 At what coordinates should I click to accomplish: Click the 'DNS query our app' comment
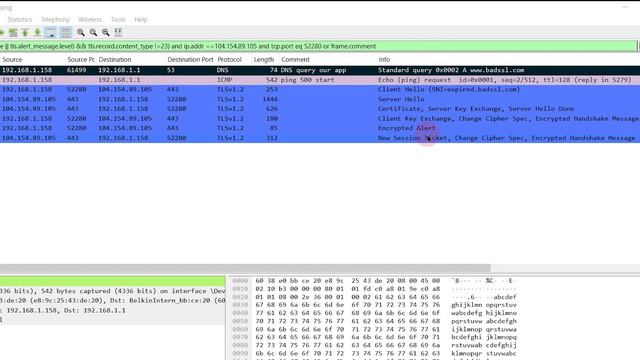(x=313, y=70)
